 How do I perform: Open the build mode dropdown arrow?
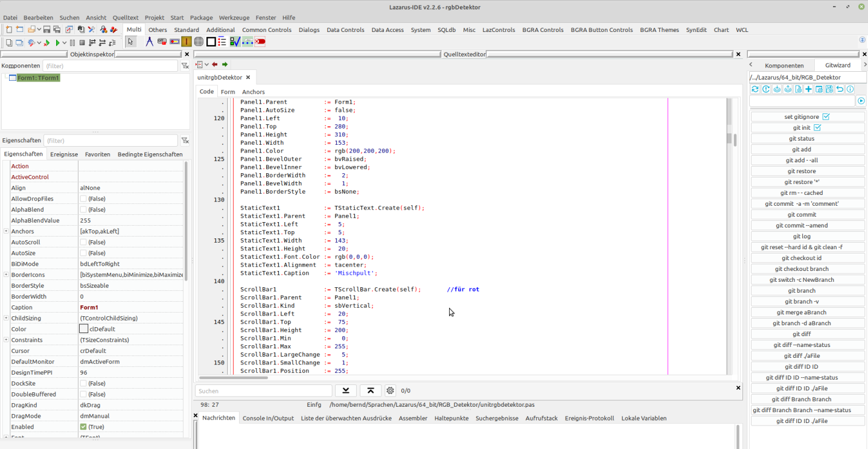[39, 43]
